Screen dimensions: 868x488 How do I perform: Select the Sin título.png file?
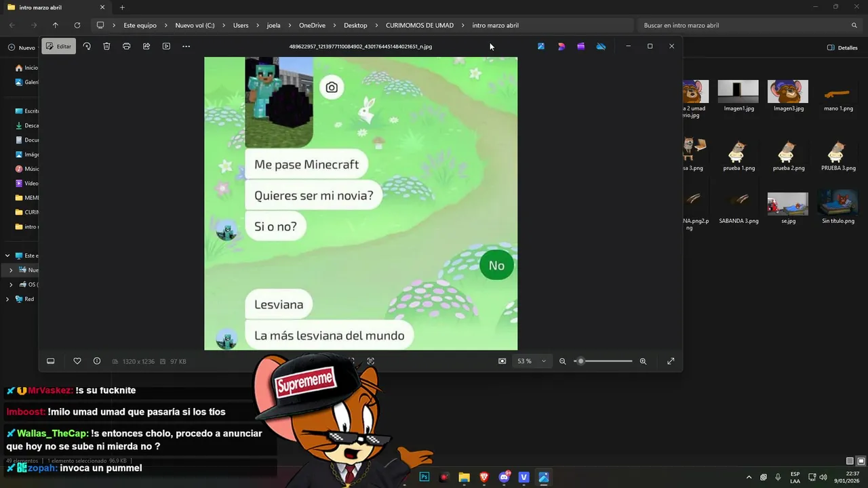coord(838,208)
